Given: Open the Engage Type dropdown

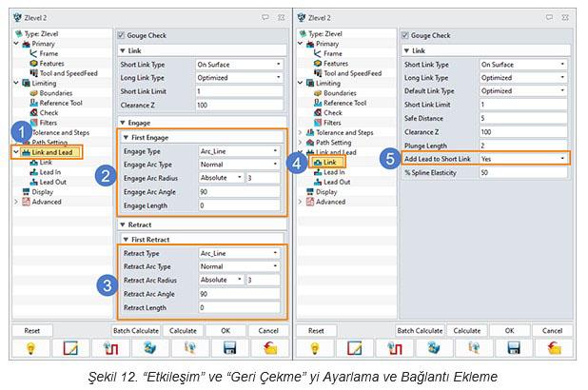Looking at the screenshot, I should coord(238,150).
